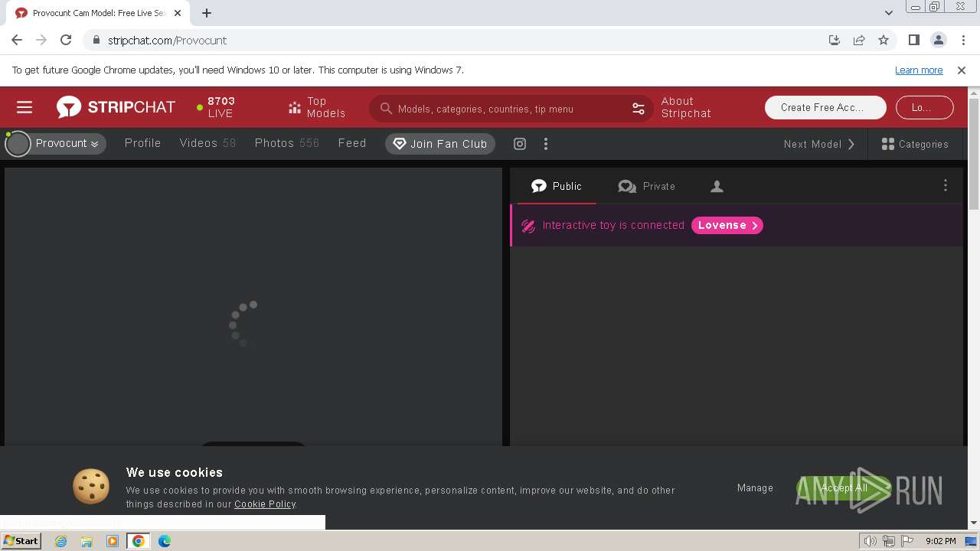Expand the tab search chevron
This screenshot has width=980, height=551.
tap(889, 13)
